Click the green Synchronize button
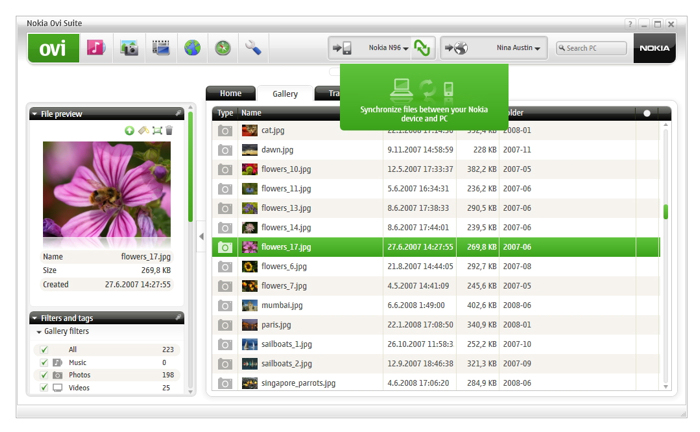 click(x=422, y=47)
